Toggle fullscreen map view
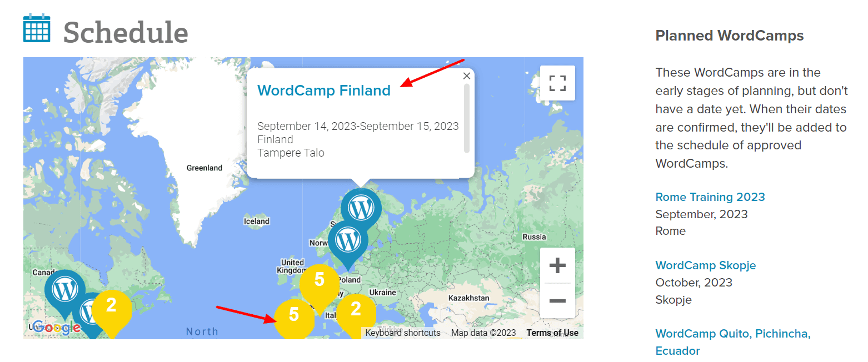 point(557,83)
